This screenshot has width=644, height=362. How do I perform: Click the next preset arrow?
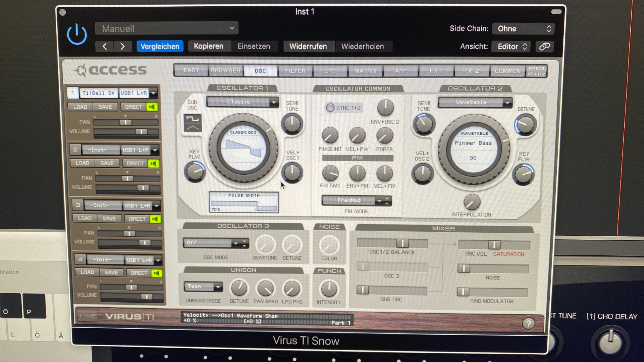click(x=122, y=47)
